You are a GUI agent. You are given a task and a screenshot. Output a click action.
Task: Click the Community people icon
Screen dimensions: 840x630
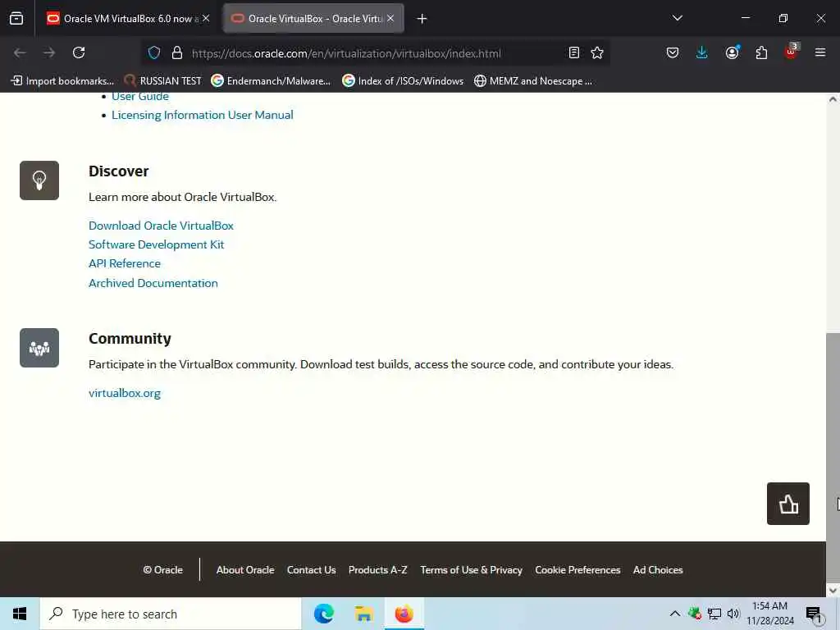coord(39,348)
